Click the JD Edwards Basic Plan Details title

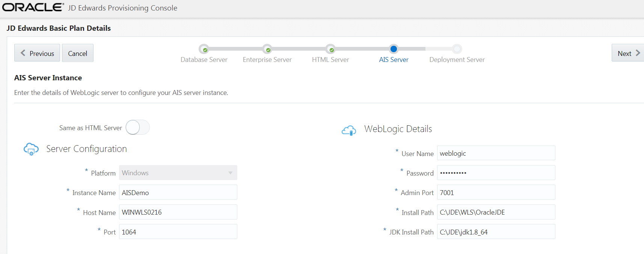[x=59, y=28]
